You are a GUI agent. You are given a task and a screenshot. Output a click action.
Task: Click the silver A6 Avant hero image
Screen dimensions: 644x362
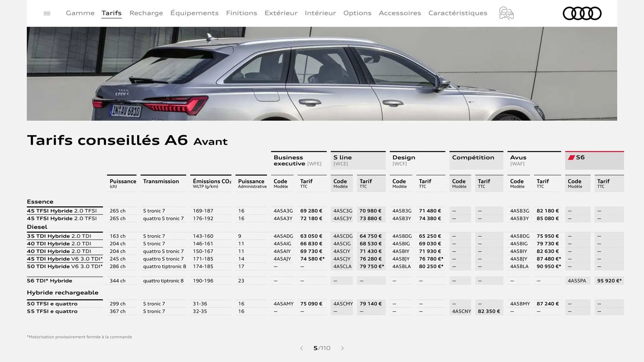coord(322,74)
